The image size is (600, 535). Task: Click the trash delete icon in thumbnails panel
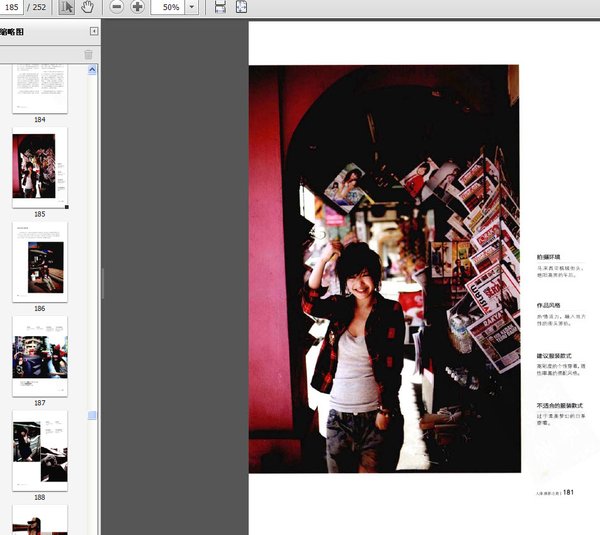click(88, 54)
